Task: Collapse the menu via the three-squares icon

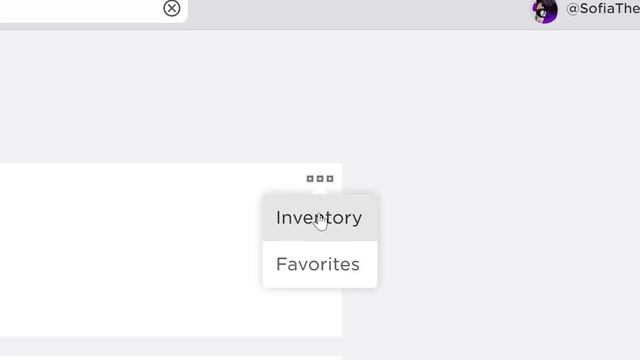Action: pos(320,179)
